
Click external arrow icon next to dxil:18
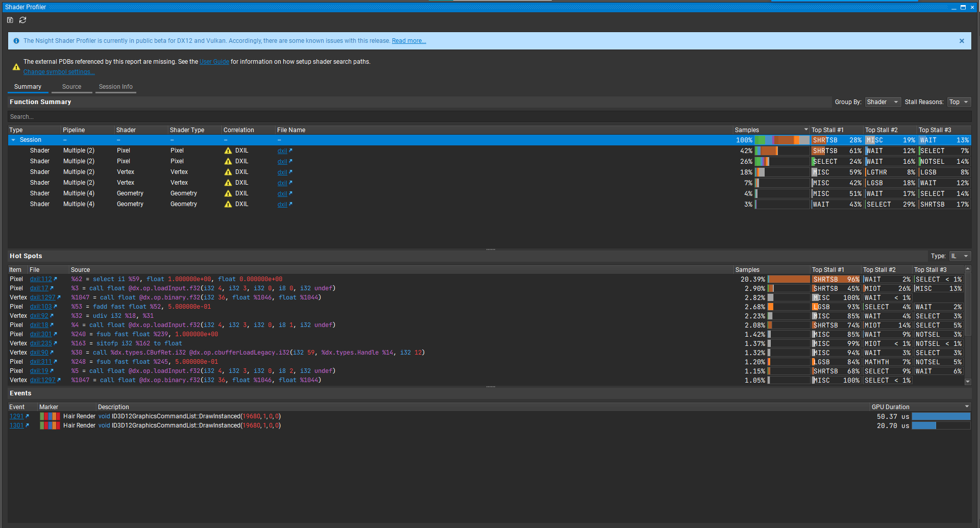point(52,325)
